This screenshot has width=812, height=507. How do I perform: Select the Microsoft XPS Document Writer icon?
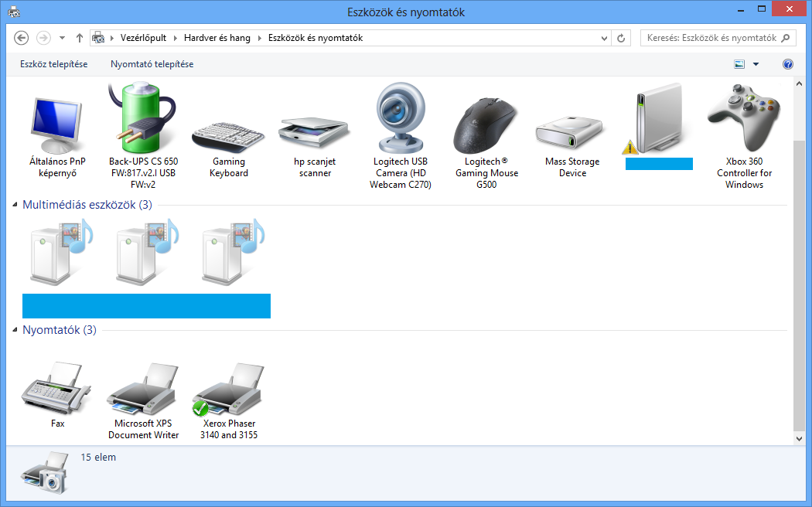point(143,389)
